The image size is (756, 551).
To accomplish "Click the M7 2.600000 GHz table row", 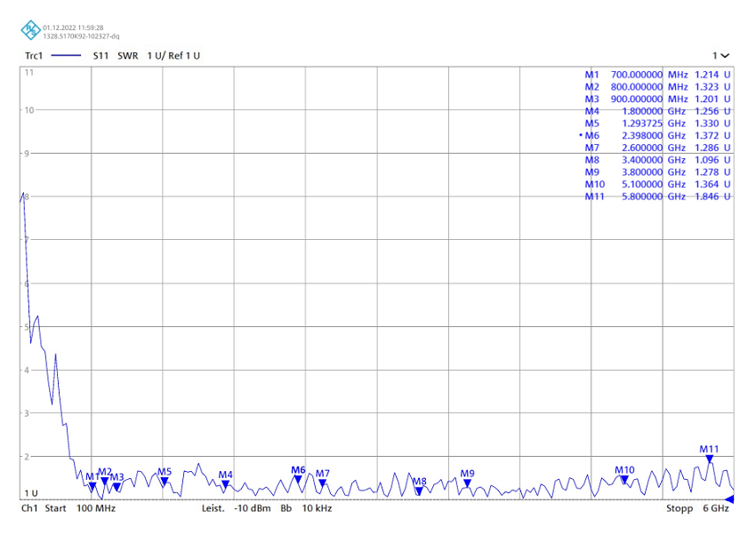I will 657,148.
